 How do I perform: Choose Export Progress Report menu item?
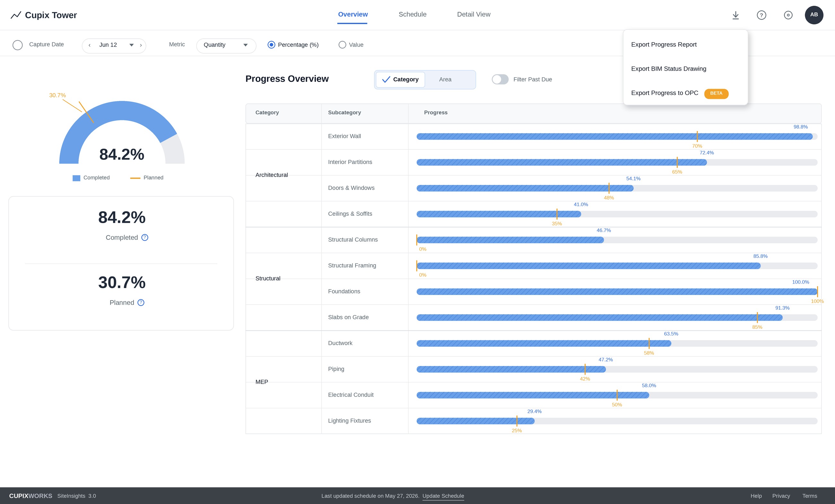(685, 45)
